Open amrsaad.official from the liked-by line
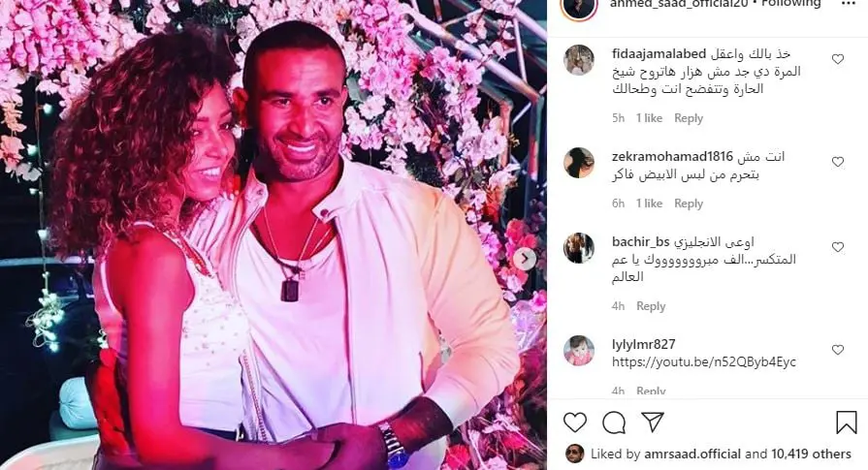 (x=692, y=454)
